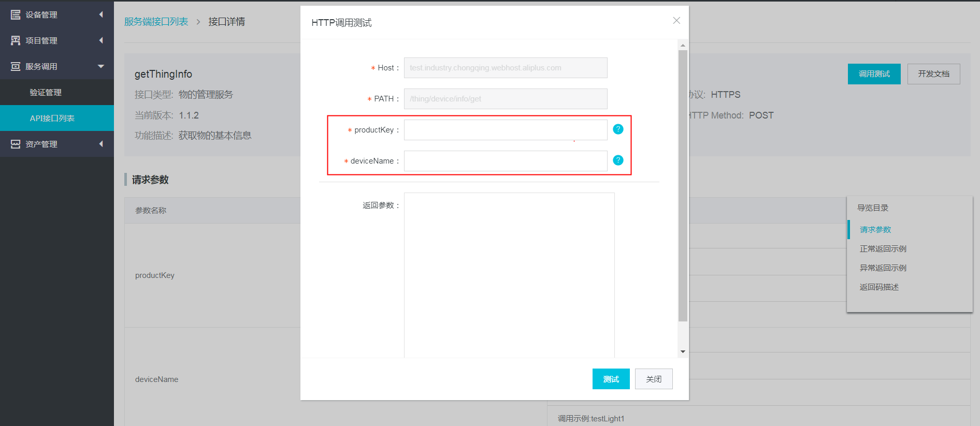Image resolution: width=980 pixels, height=426 pixels.
Task: Jump to 正常返回示例 in navigation directory
Action: point(883,248)
